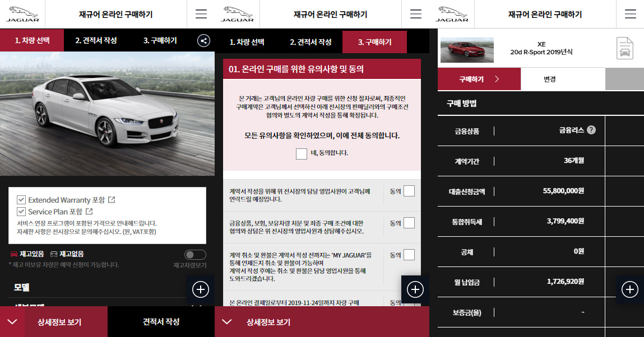Click the plus button in the left panel
Viewport: 644px width, 337px height.
tap(201, 289)
